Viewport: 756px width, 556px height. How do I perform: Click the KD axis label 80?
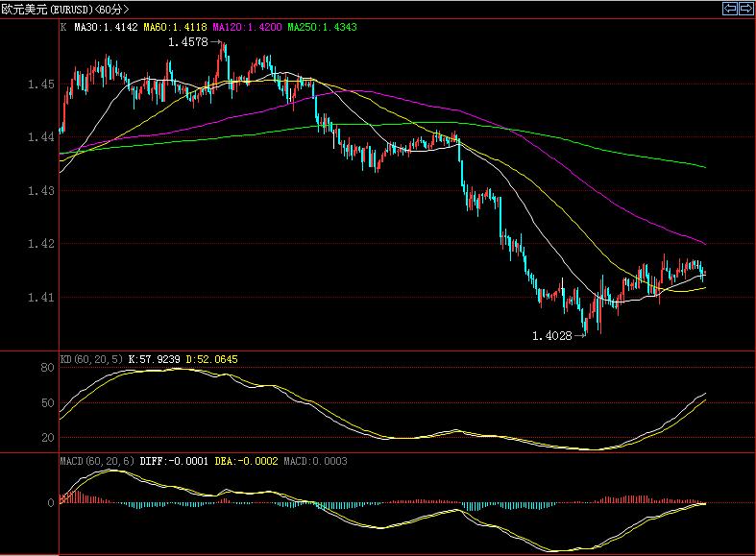pos(47,368)
